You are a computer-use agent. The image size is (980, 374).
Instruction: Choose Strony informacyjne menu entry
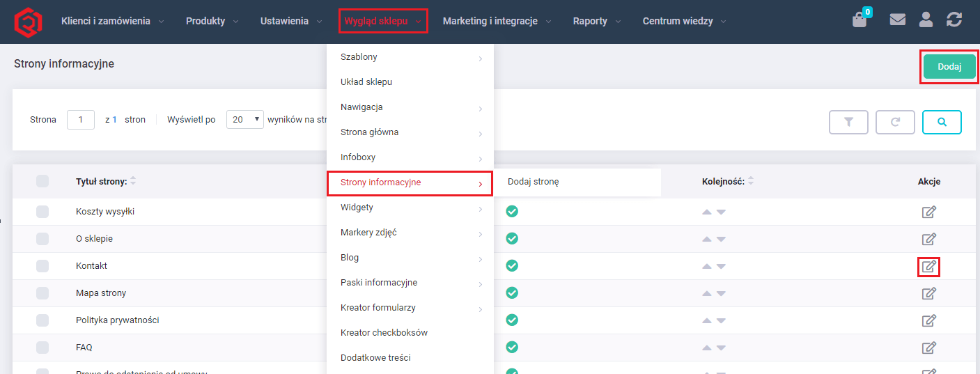[x=410, y=182]
